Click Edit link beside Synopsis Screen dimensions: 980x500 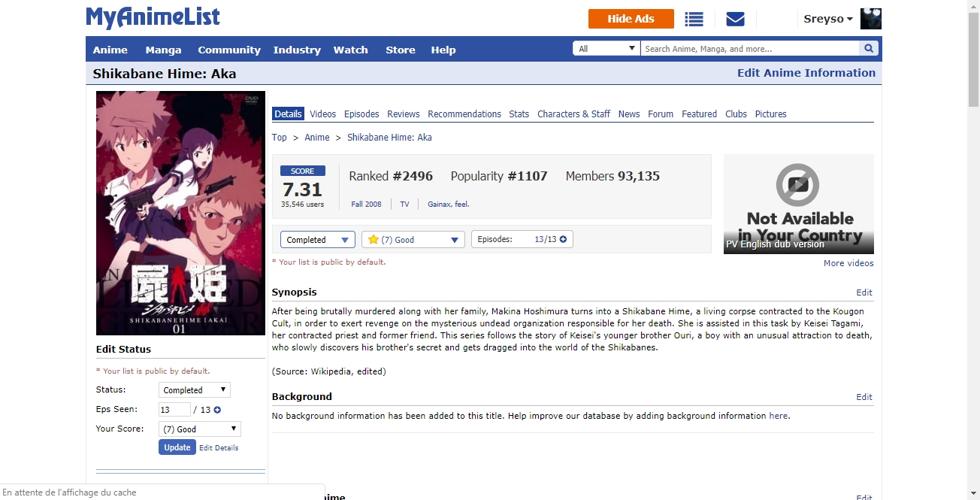[864, 292]
